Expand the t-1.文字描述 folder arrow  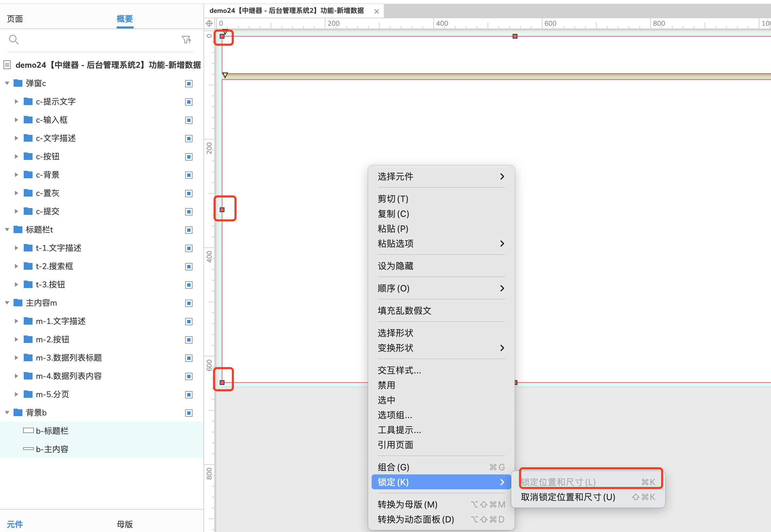(x=16, y=248)
